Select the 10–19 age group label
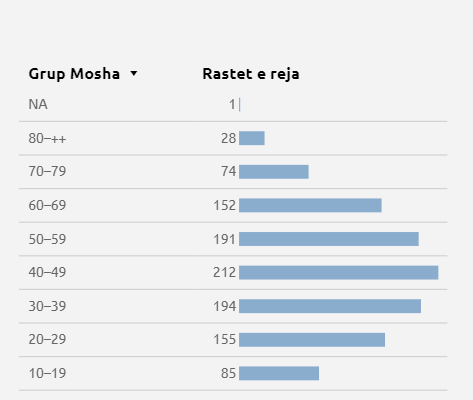Screen dimensions: 473x400 pos(47,373)
